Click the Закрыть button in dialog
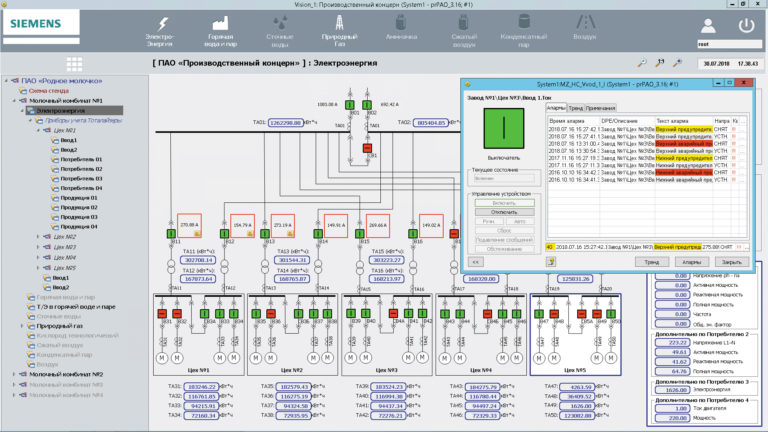 coord(731,262)
